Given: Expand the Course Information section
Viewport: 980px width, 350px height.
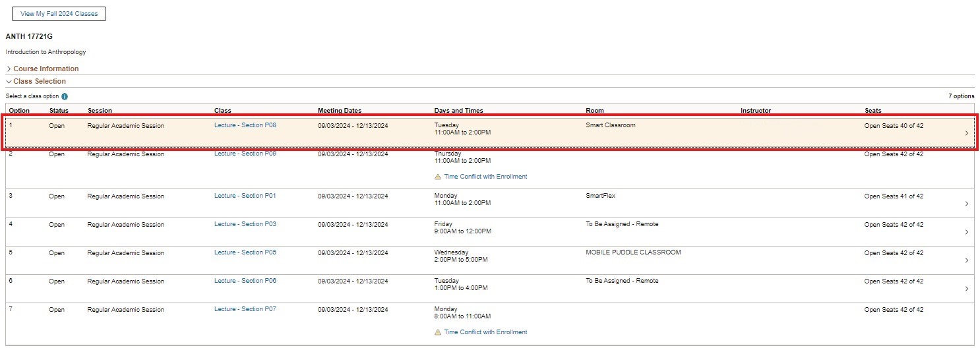Looking at the screenshot, I should coord(46,69).
